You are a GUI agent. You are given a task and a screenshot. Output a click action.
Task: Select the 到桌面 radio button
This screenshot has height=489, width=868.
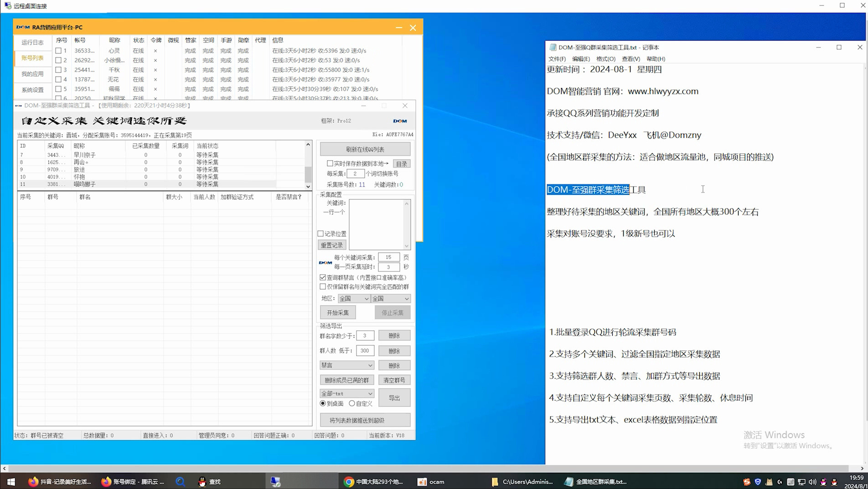tap(323, 404)
